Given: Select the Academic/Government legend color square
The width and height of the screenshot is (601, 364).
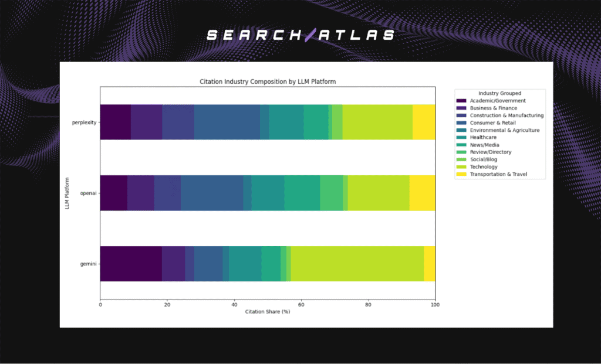Looking at the screenshot, I should tap(461, 101).
